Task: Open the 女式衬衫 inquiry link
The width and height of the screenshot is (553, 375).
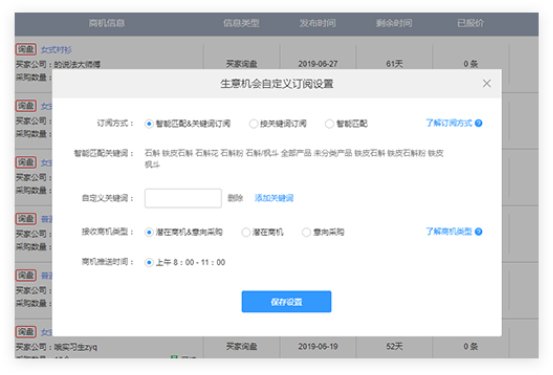Action: (x=56, y=50)
